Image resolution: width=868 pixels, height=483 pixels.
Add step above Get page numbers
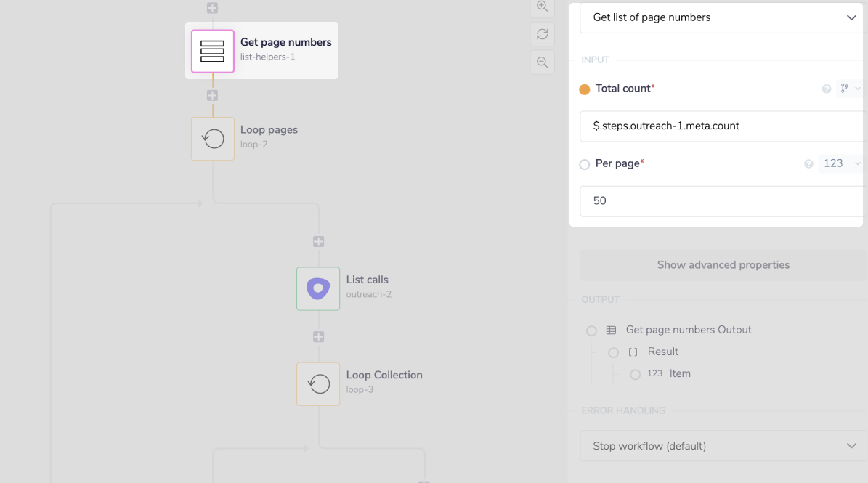212,8
